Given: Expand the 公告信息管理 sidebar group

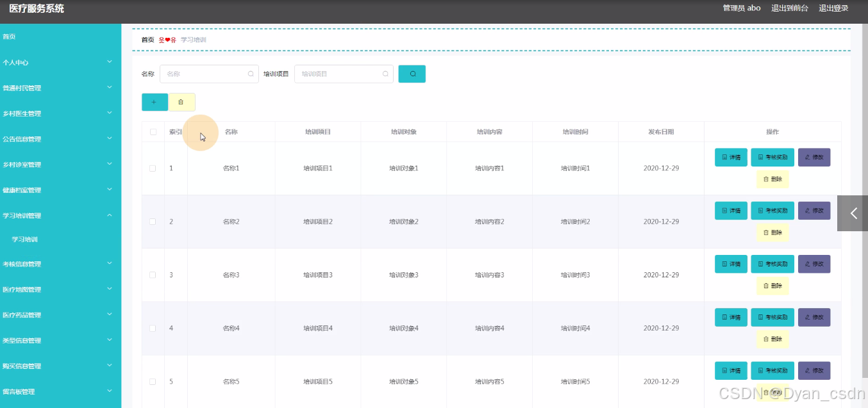Looking at the screenshot, I should point(60,139).
